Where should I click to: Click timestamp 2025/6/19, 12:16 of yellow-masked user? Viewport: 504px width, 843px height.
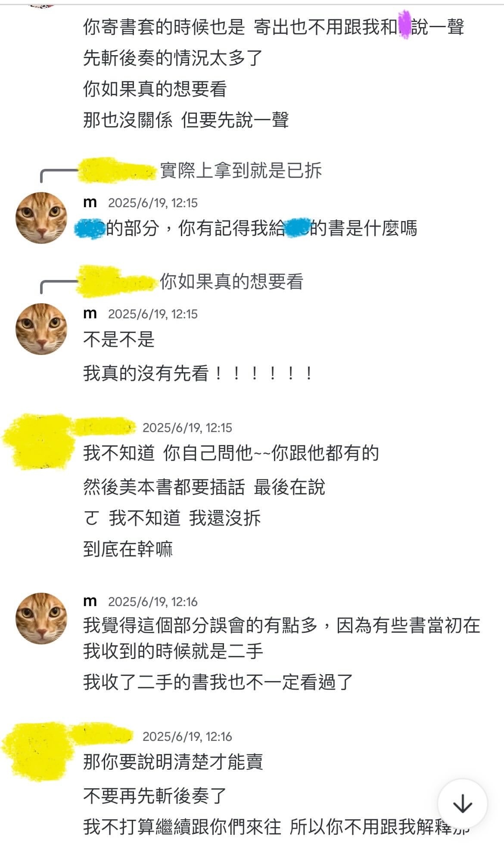(x=187, y=737)
